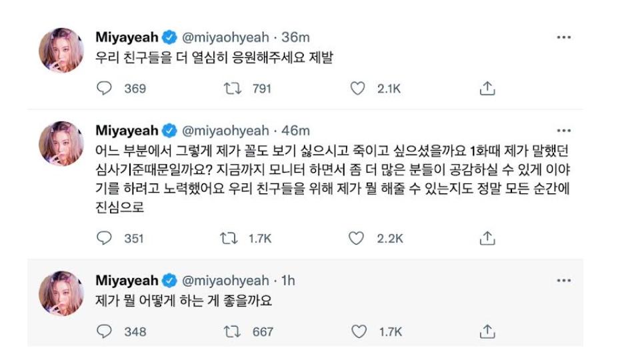The width and height of the screenshot is (628, 364).
Task: Like the tweet with 1.7K likes
Action: coord(358,331)
